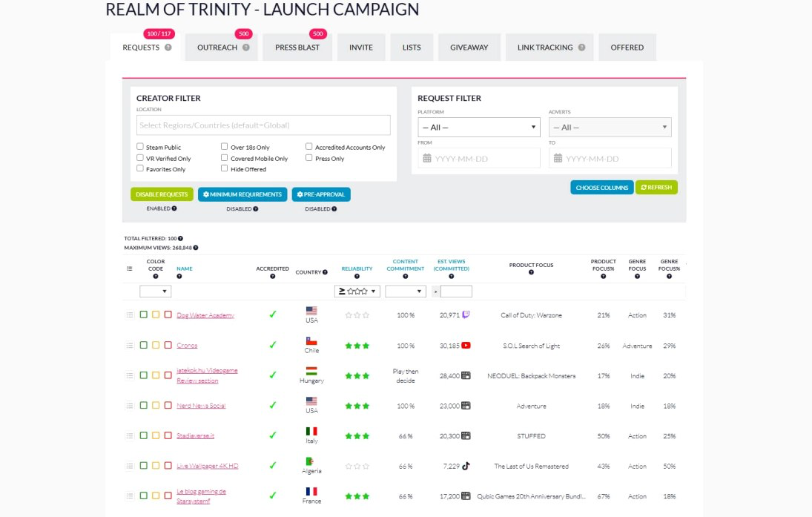Open the color code filter dropdown
This screenshot has width=812, height=517.
pos(156,291)
